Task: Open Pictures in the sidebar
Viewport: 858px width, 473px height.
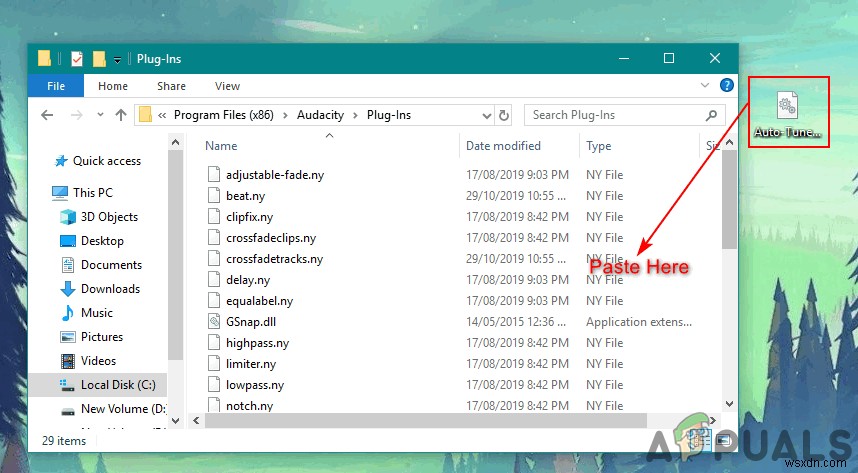Action: tap(91, 337)
